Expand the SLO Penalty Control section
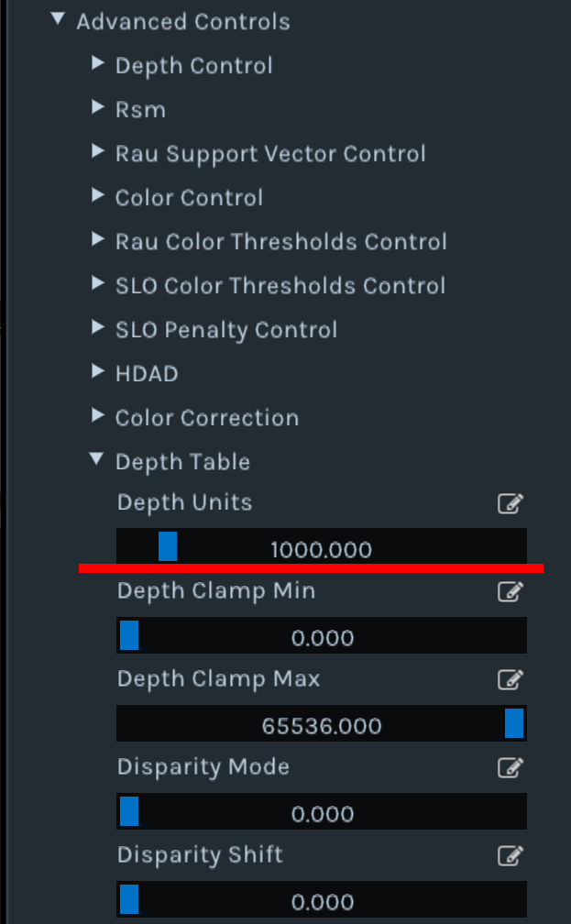Screen dimensions: 571x924 coord(98,329)
